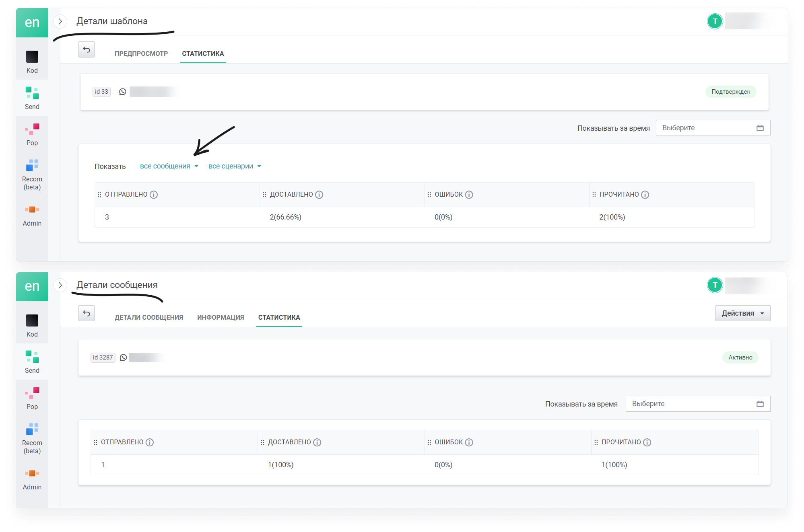Click sent value 3 in template table

(x=107, y=217)
